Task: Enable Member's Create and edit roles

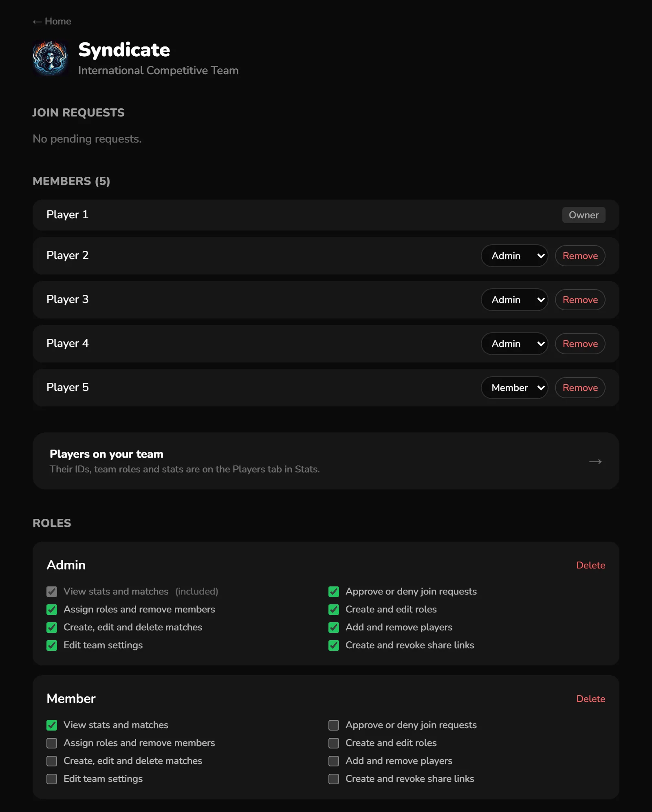Action: coord(334,743)
